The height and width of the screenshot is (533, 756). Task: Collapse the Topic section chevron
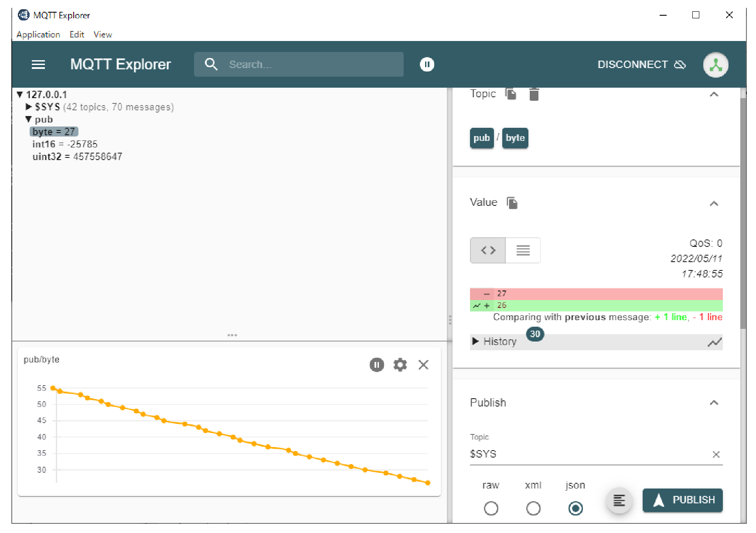coord(714,94)
